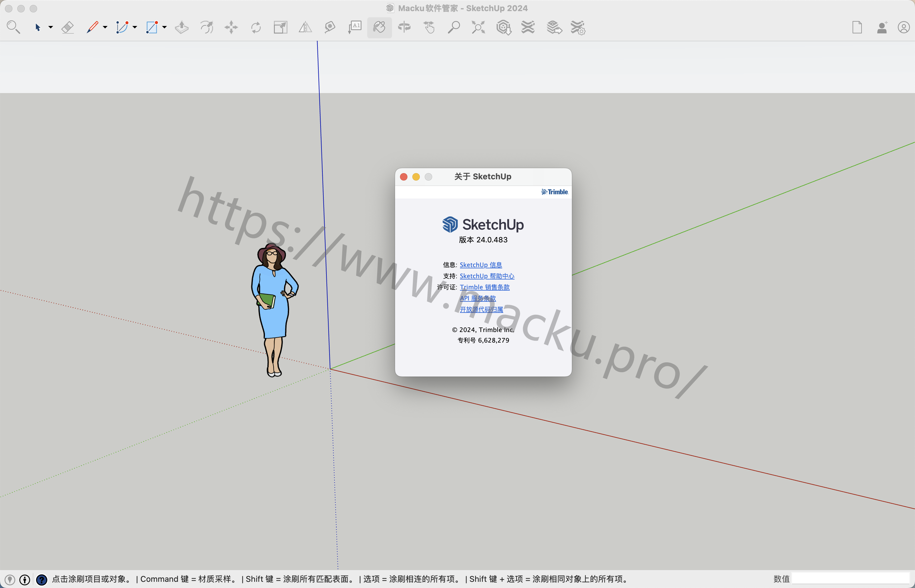Image resolution: width=915 pixels, height=588 pixels.
Task: Select the Flip mirror tool
Action: [x=305, y=27]
